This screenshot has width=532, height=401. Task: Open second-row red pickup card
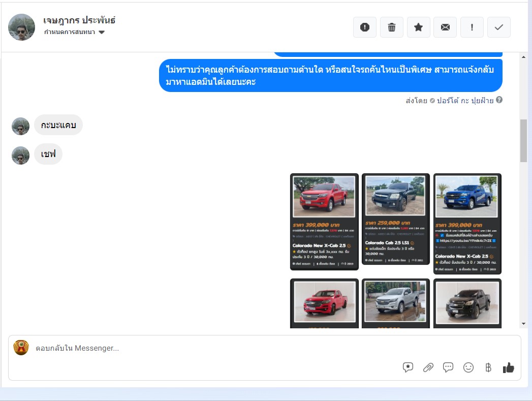[324, 303]
